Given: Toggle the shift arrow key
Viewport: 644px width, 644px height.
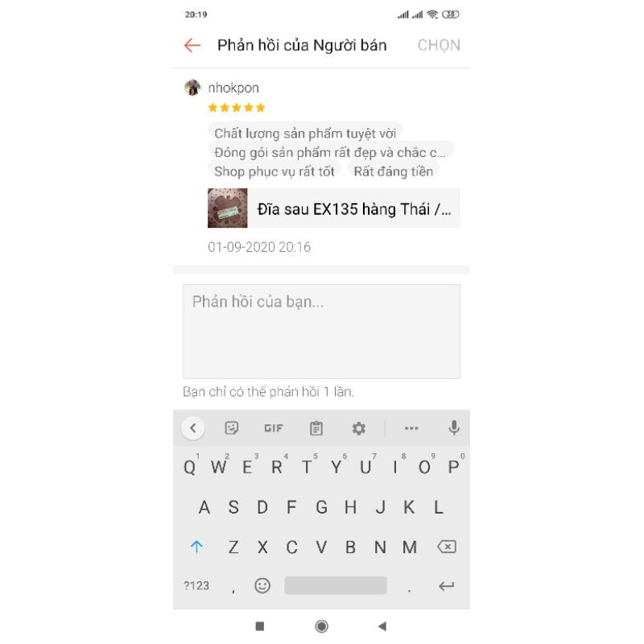Looking at the screenshot, I should pyautogui.click(x=196, y=547).
